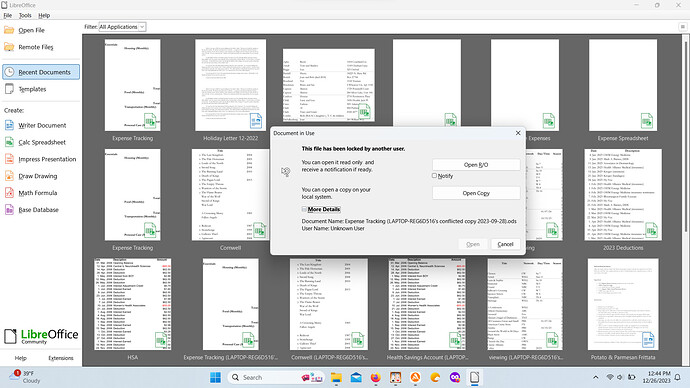This screenshot has height=388, width=690.
Task: Open Firefox from the taskbar
Action: click(x=375, y=377)
